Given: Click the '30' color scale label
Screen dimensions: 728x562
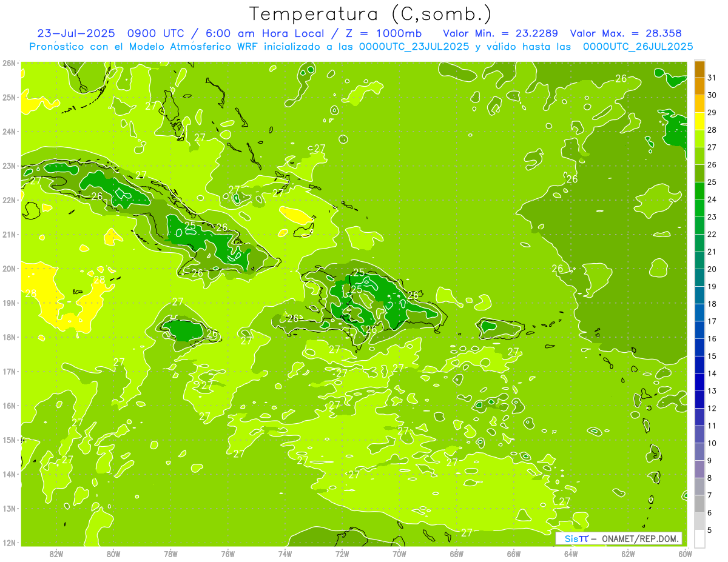Looking at the screenshot, I should 712,95.
